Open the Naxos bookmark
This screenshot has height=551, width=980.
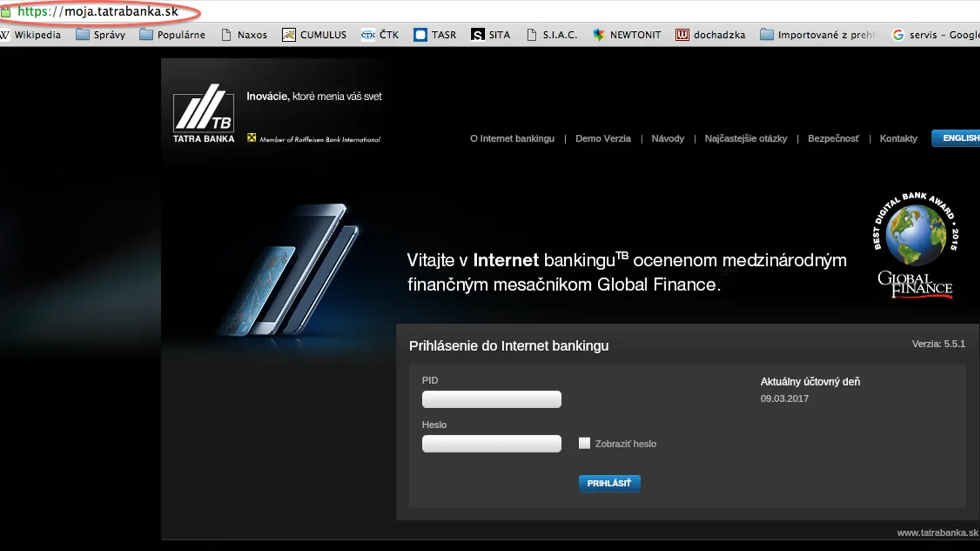(244, 35)
